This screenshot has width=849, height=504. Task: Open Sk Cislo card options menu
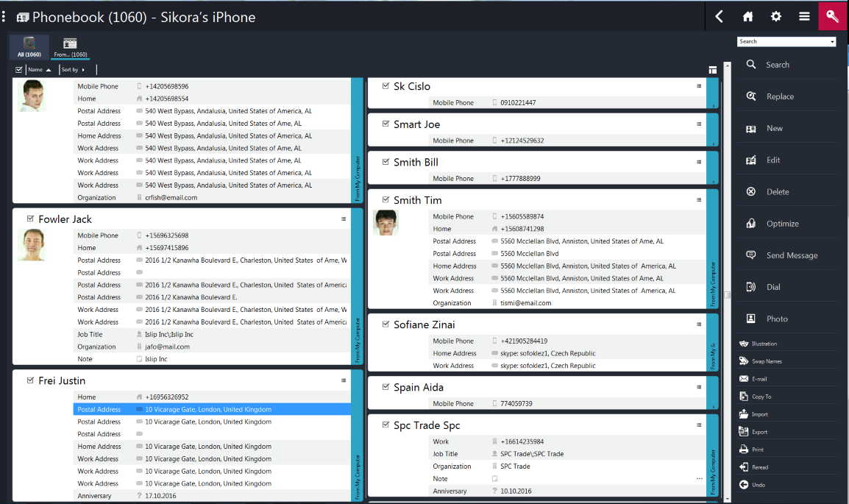click(699, 86)
